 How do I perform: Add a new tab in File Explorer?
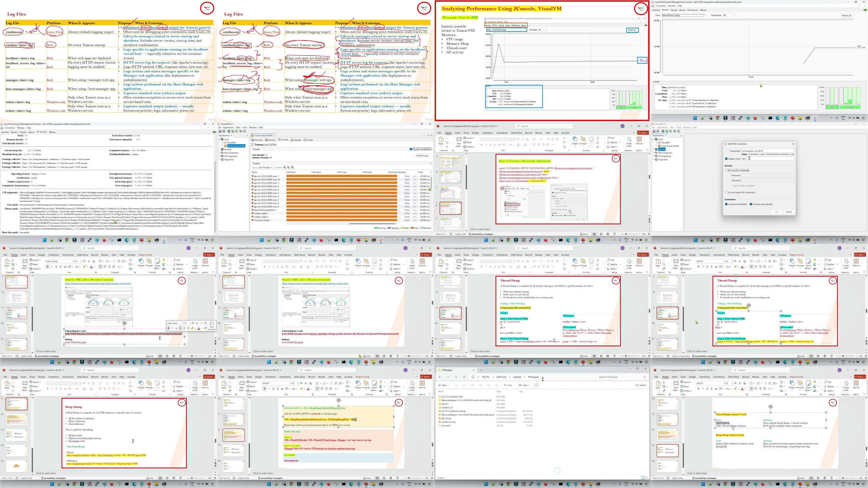click(481, 370)
